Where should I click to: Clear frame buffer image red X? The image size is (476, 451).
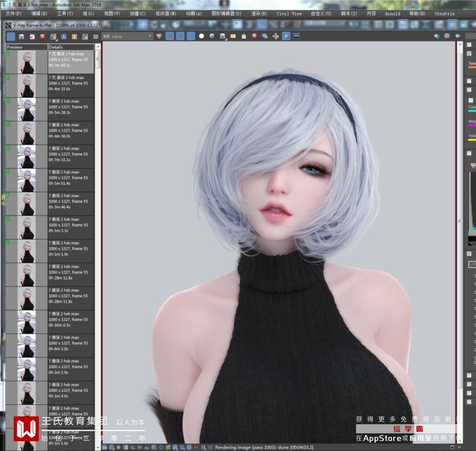click(254, 36)
